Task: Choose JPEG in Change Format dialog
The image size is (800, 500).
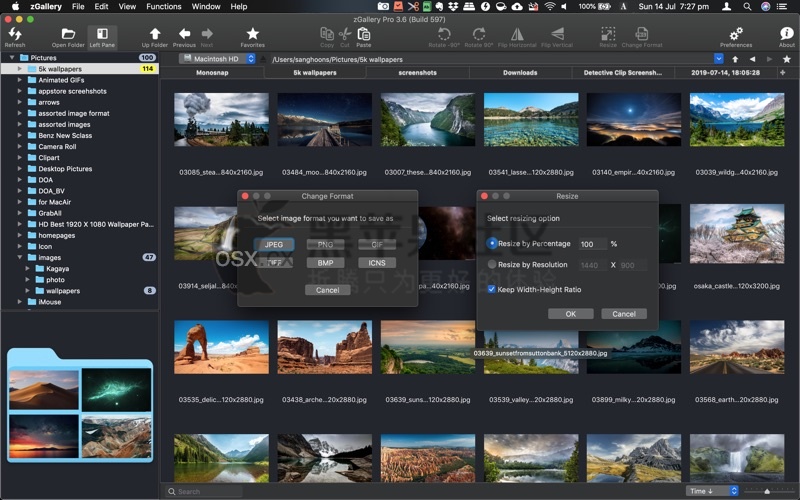Action: point(274,244)
